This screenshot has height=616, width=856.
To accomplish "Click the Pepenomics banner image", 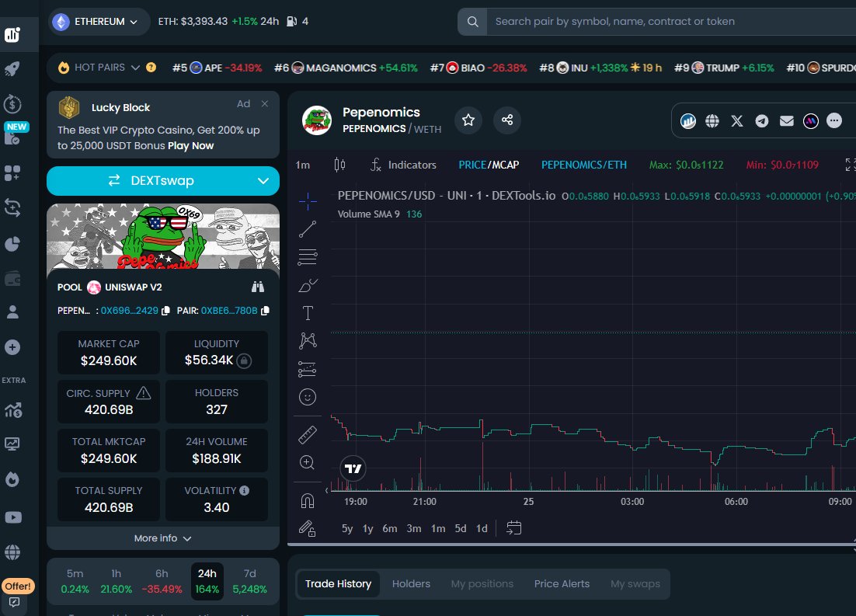I will [x=162, y=236].
